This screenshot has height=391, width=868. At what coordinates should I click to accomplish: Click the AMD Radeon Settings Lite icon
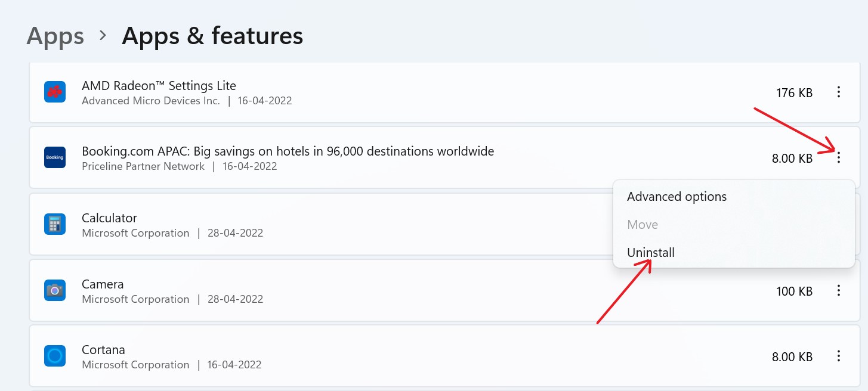coord(55,92)
